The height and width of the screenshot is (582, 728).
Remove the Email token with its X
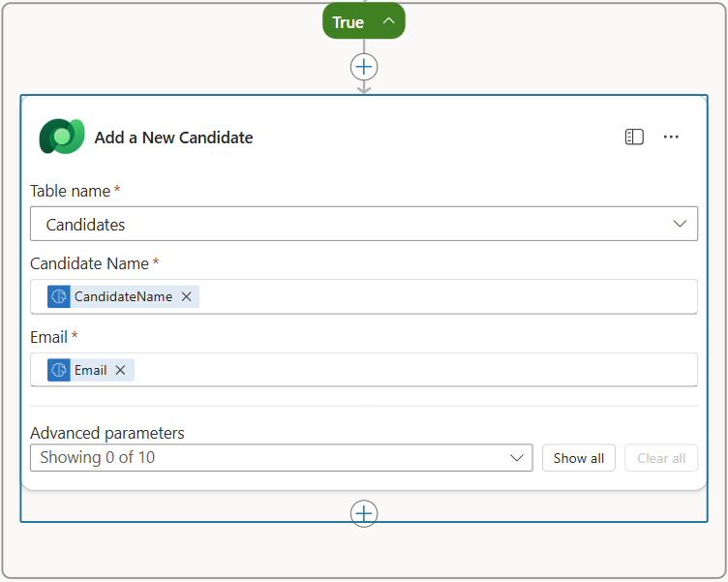click(x=120, y=370)
